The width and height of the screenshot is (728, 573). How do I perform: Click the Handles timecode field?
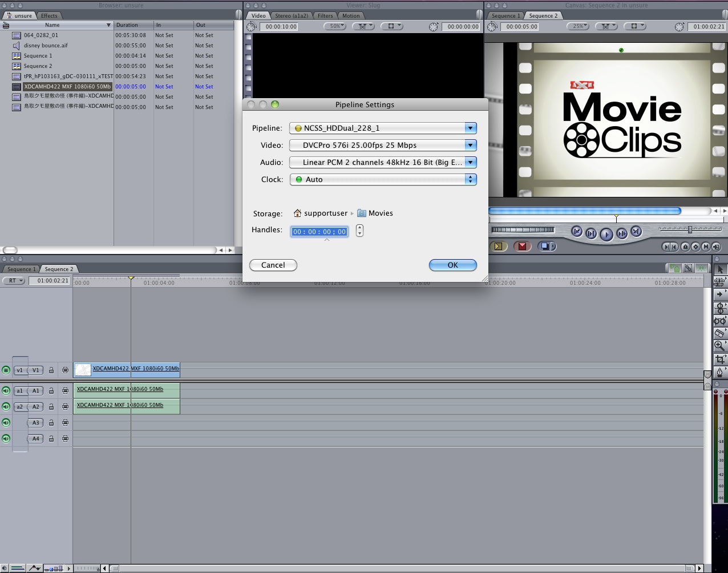(319, 232)
